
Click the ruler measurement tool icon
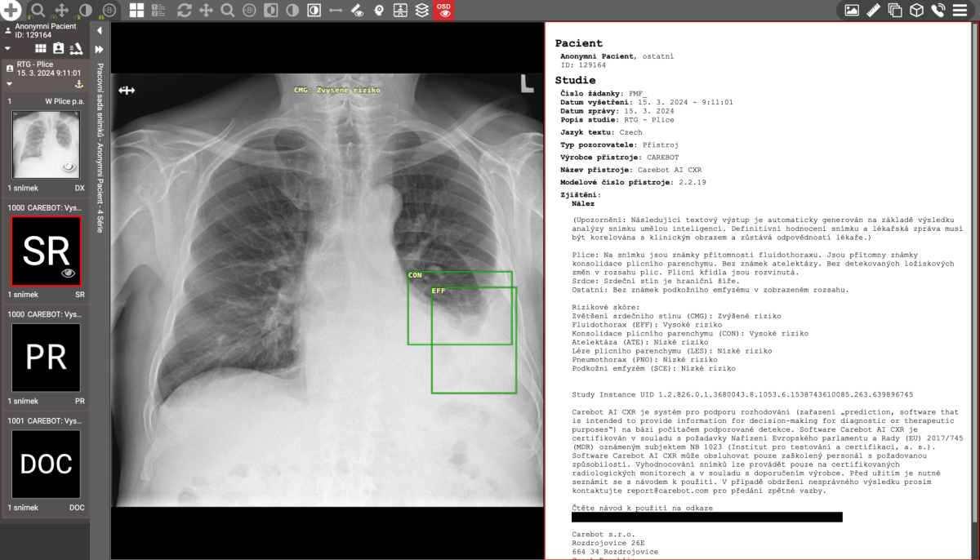pyautogui.click(x=873, y=11)
